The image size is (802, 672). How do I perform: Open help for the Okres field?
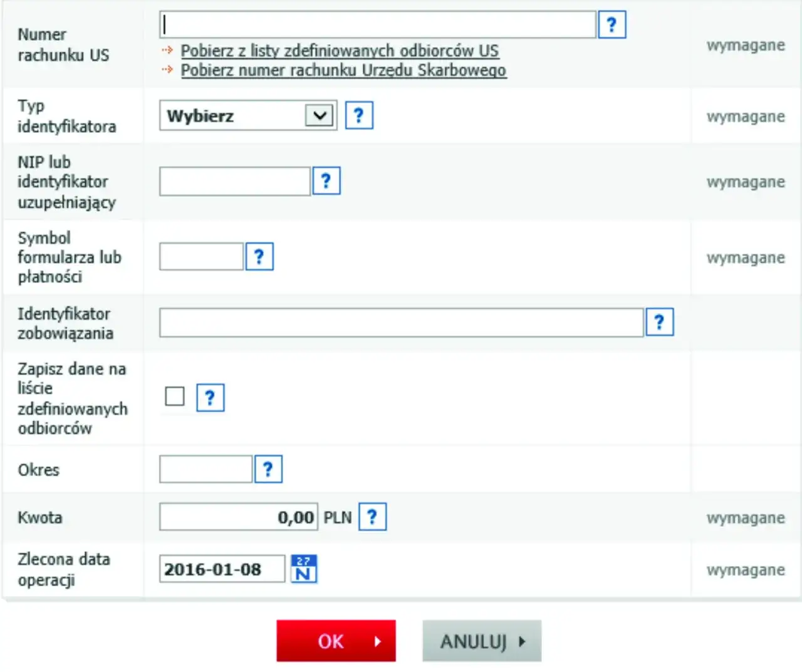[268, 468]
